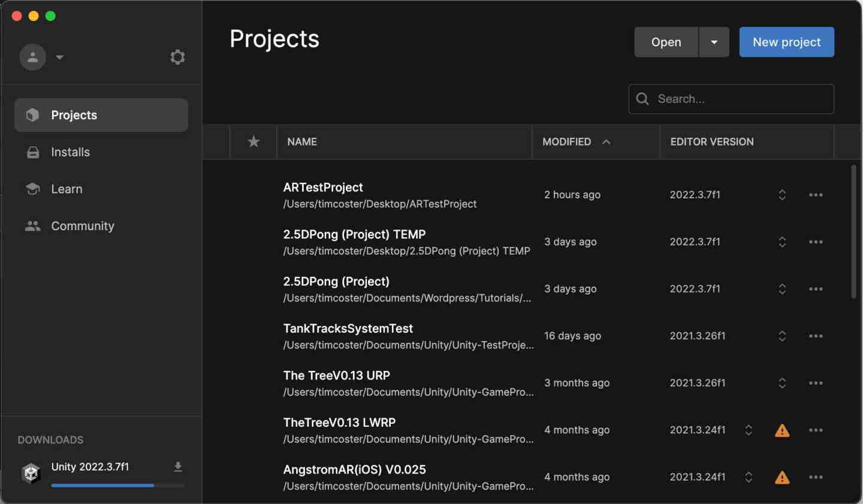The image size is (863, 504).
Task: Open the three-dot menu for ARTestProject
Action: 816,195
